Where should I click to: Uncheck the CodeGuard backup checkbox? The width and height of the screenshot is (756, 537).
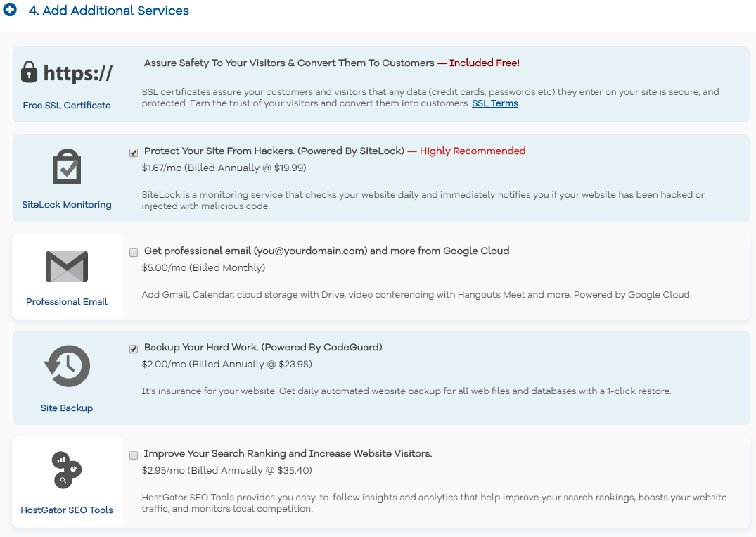(134, 349)
